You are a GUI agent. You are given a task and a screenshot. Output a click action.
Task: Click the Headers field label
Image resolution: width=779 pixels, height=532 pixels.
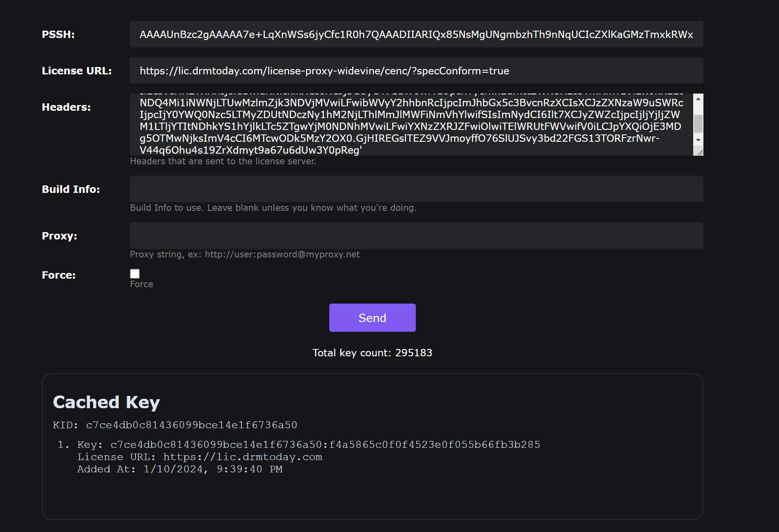(66, 107)
